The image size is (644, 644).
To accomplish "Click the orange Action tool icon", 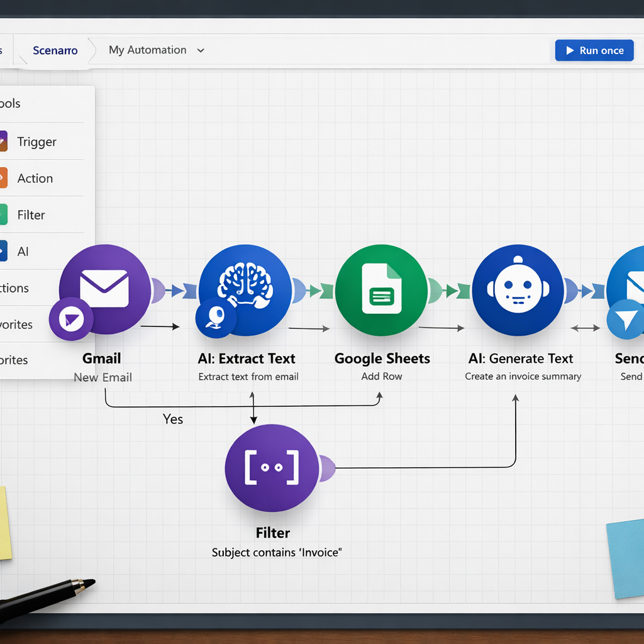I will click(x=3, y=178).
